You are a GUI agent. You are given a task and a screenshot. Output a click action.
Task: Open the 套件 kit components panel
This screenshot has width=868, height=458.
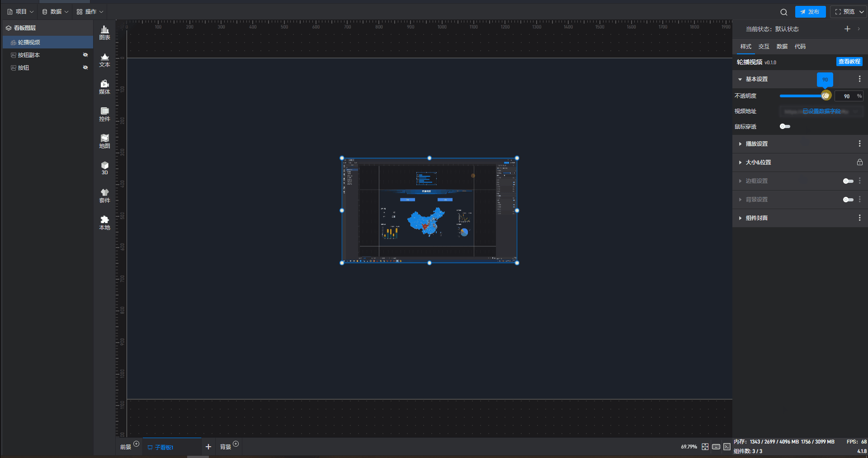(x=104, y=196)
